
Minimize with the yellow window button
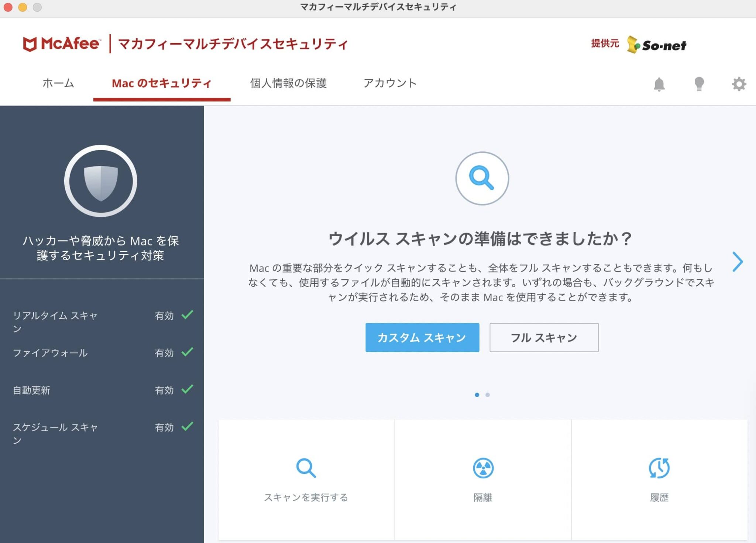pos(23,7)
